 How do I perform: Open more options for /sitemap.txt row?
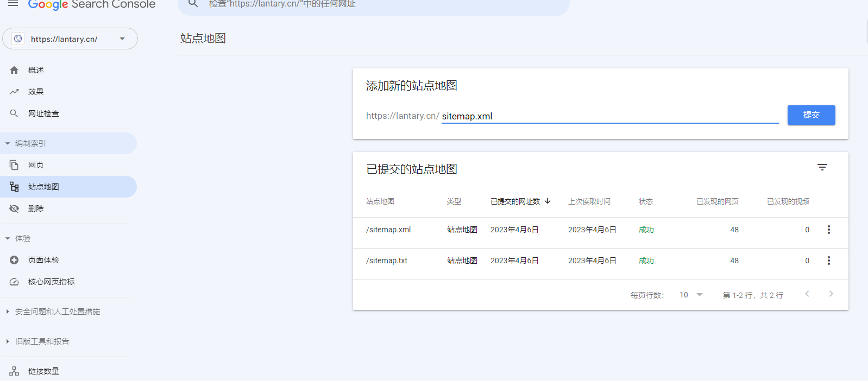[x=828, y=261]
